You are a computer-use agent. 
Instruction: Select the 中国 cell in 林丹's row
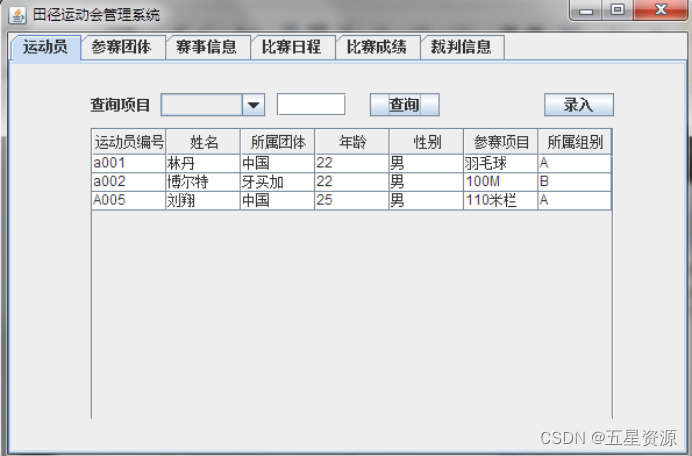point(278,163)
